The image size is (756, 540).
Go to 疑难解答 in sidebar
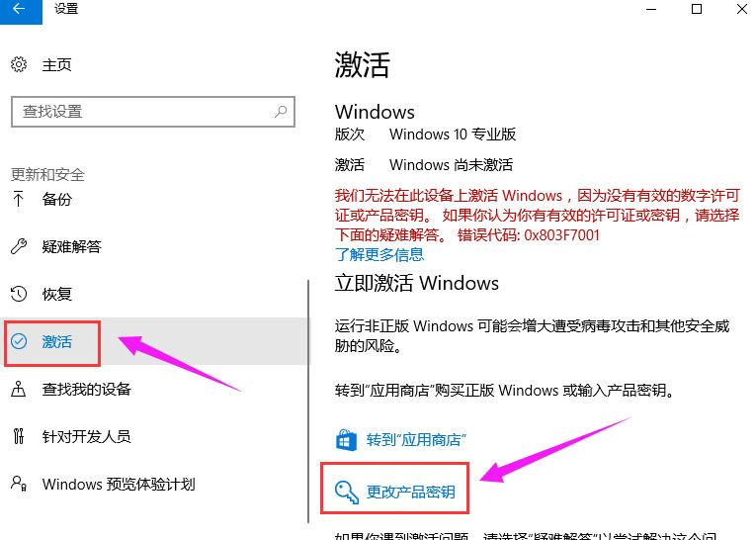click(72, 246)
